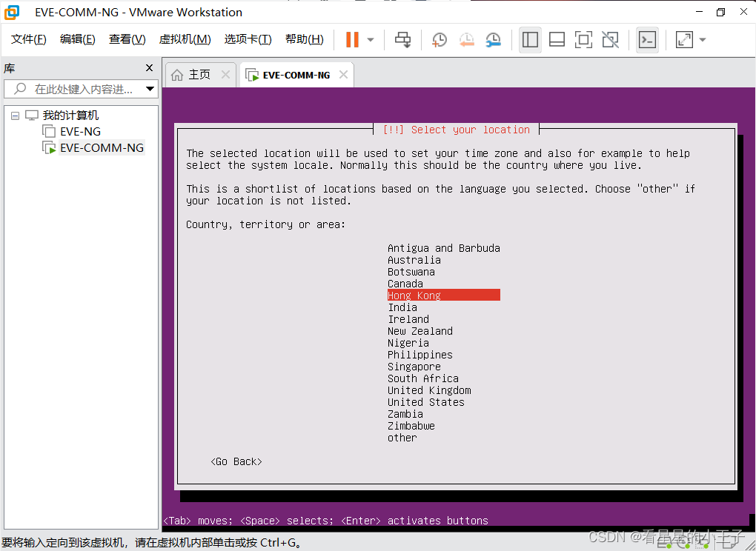756x551 pixels.
Task: Close the 库 library panel
Action: click(149, 68)
